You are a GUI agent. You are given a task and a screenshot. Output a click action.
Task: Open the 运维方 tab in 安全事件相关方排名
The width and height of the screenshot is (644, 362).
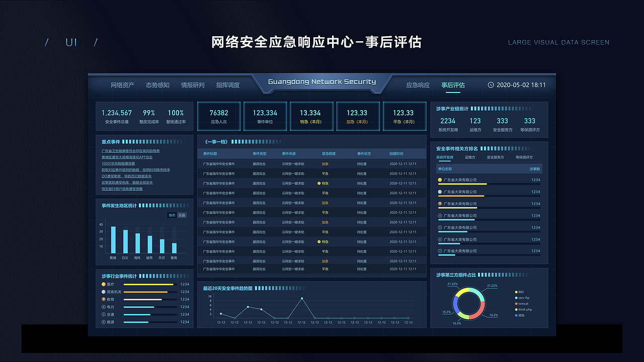coord(470,157)
